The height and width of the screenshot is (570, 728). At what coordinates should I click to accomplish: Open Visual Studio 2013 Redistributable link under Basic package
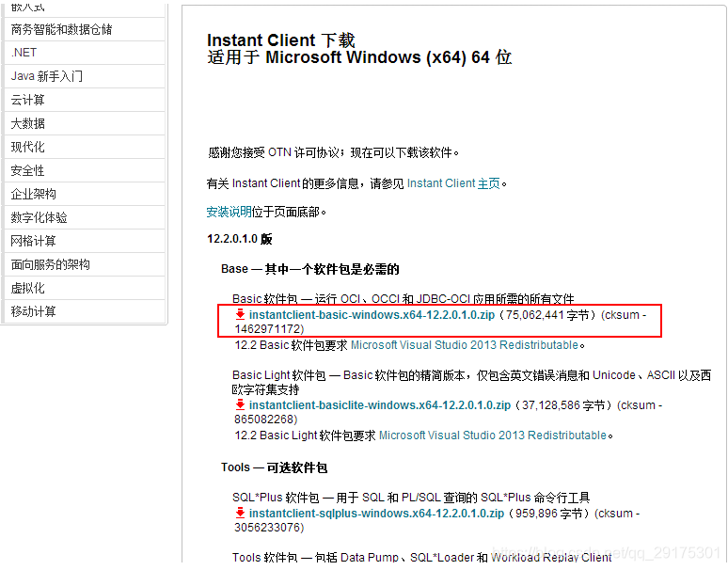465,345
